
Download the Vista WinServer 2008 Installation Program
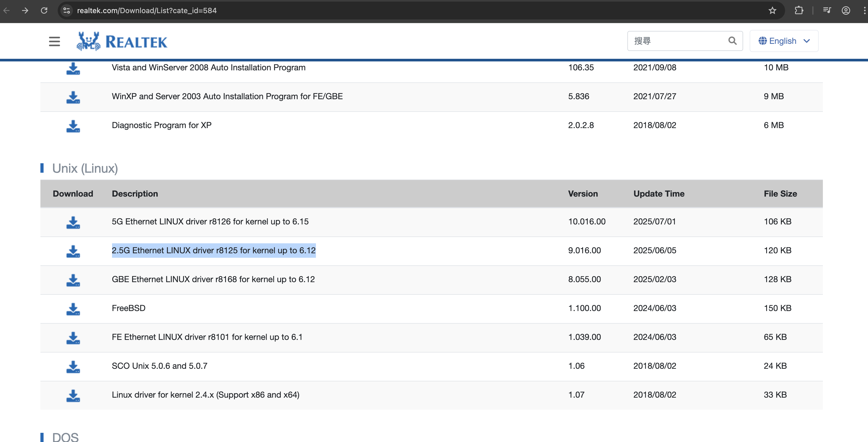click(73, 69)
